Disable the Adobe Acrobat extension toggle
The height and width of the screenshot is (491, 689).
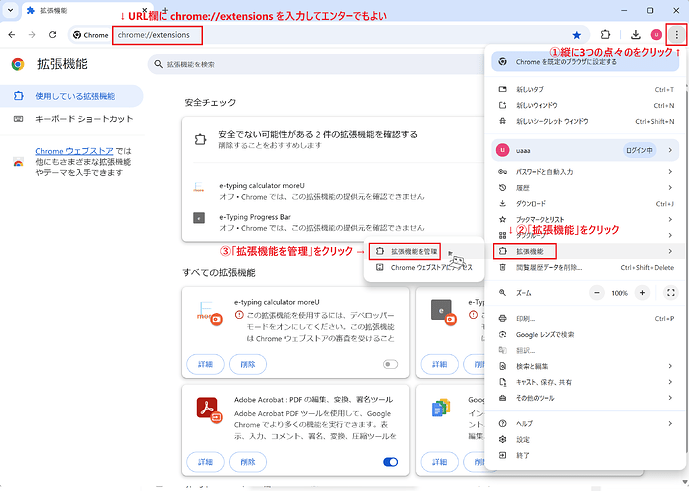point(390,462)
